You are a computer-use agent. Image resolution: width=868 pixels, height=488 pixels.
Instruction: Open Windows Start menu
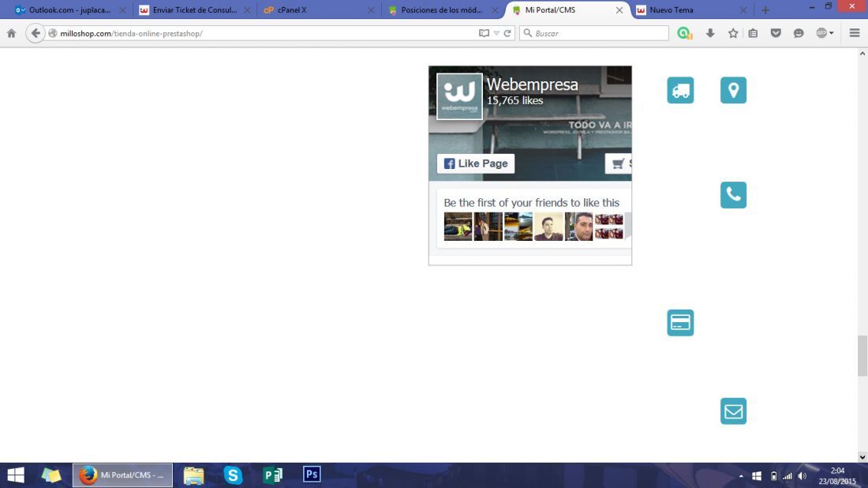pos(16,475)
